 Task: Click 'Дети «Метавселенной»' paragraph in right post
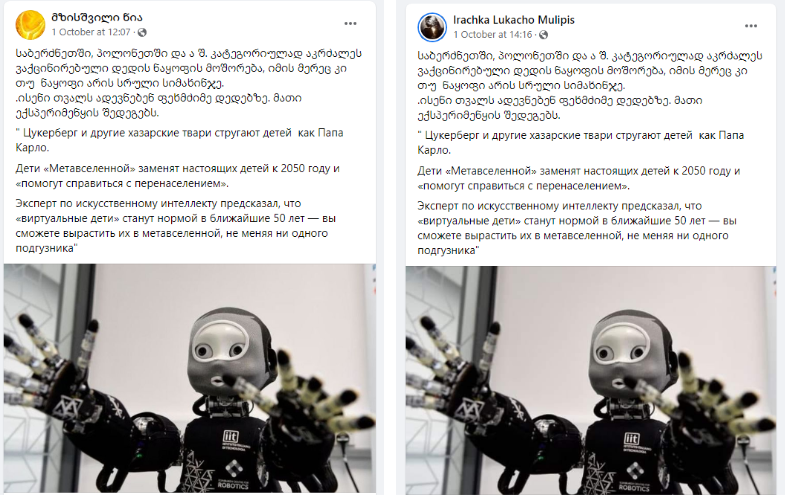[x=579, y=178]
